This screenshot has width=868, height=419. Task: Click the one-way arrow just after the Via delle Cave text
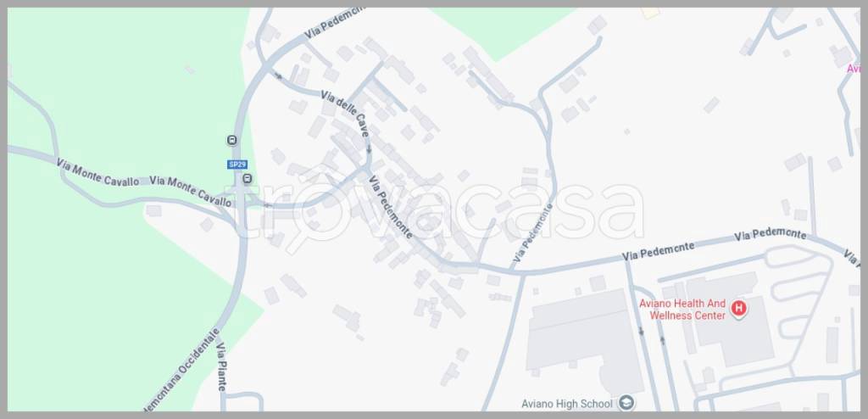(370, 149)
